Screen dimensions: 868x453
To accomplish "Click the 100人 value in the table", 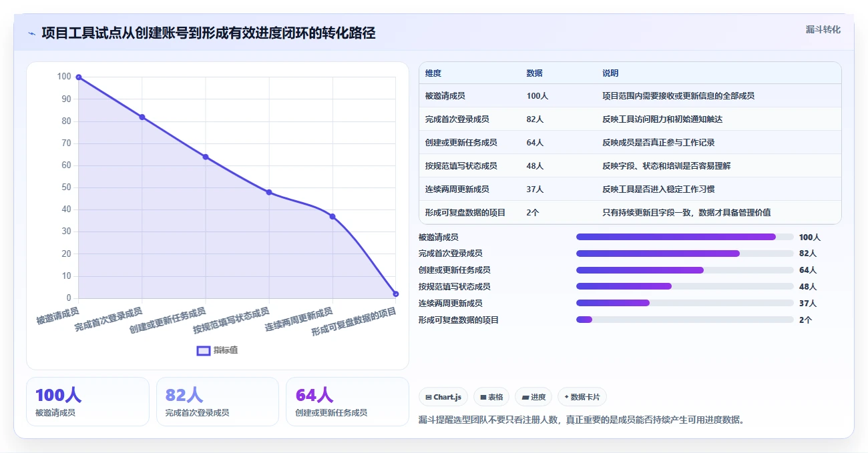I will (x=537, y=96).
